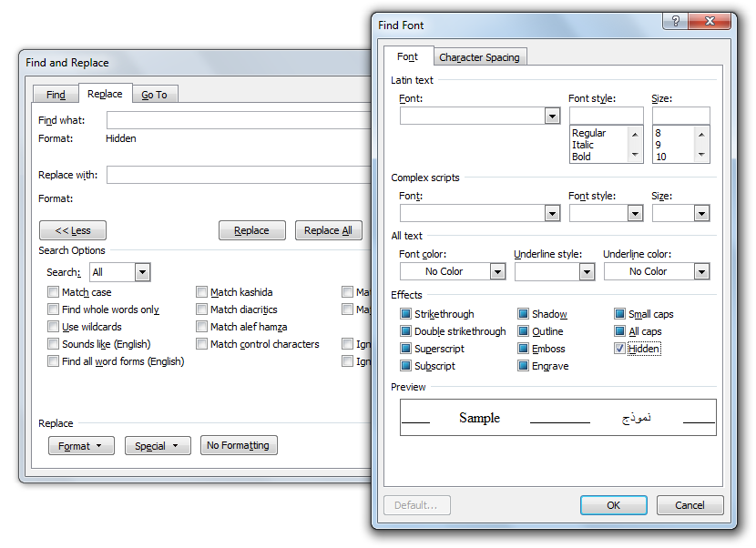Select Bold in Font style list
This screenshot has height=548, width=756.
(x=582, y=157)
